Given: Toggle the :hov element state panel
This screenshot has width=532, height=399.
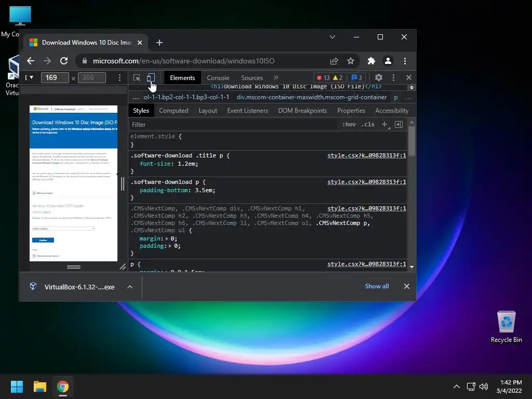Looking at the screenshot, I should (349, 125).
